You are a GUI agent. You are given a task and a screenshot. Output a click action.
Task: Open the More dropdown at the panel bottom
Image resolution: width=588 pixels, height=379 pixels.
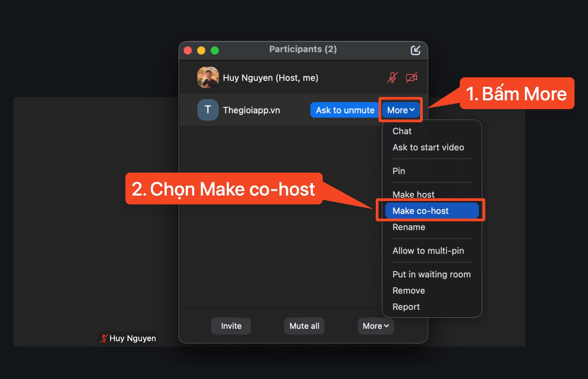(x=376, y=326)
